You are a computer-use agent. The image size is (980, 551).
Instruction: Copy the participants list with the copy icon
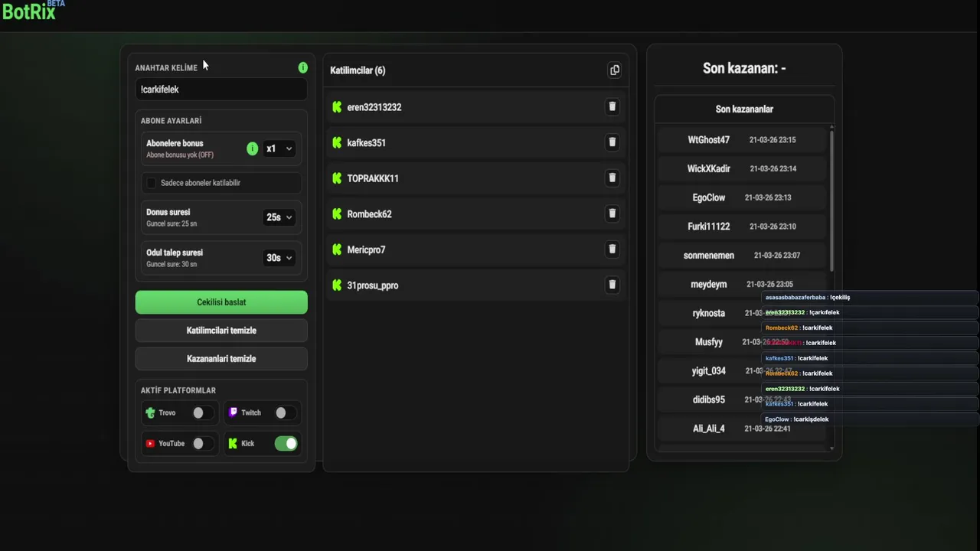[x=614, y=70]
